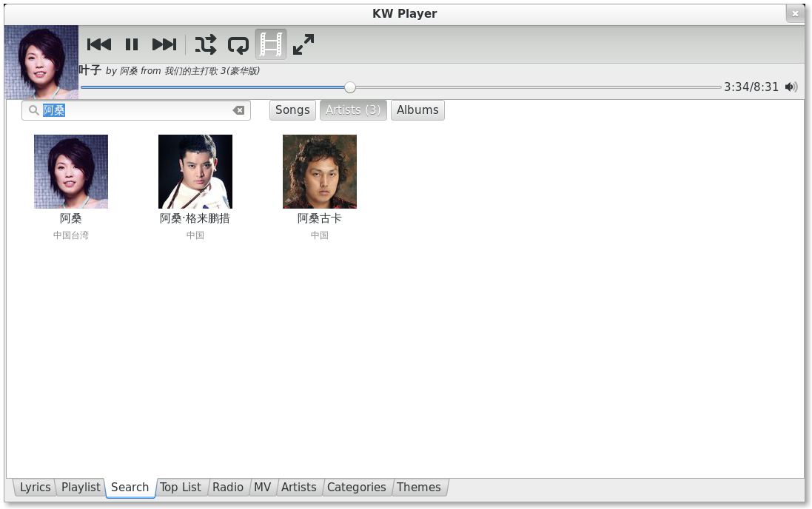
Task: Enter fullscreen with the expand arrows icon
Action: [x=303, y=44]
